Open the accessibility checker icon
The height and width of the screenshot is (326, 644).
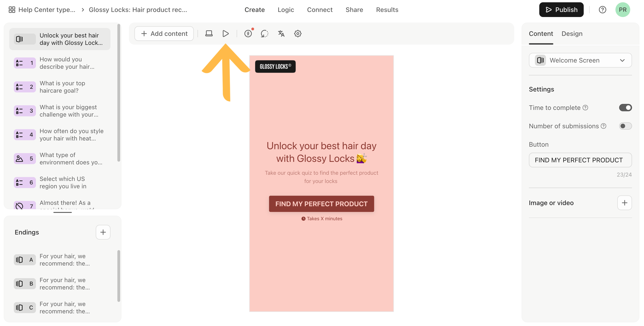[248, 34]
